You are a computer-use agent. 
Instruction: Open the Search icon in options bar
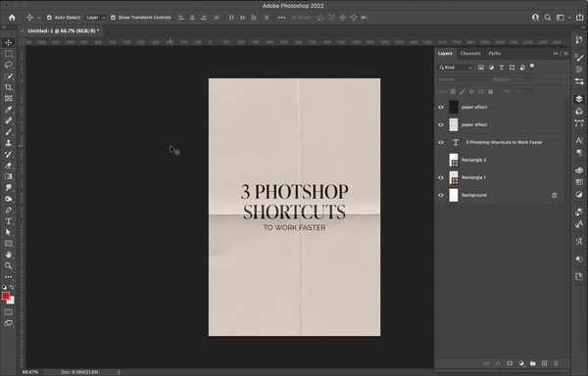(x=548, y=18)
